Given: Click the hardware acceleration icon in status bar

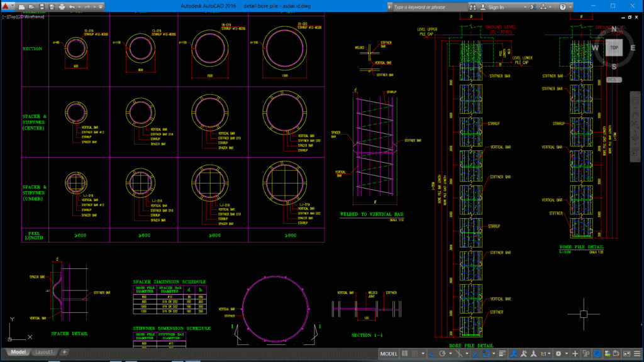Looking at the screenshot, I should pyautogui.click(x=597, y=354).
